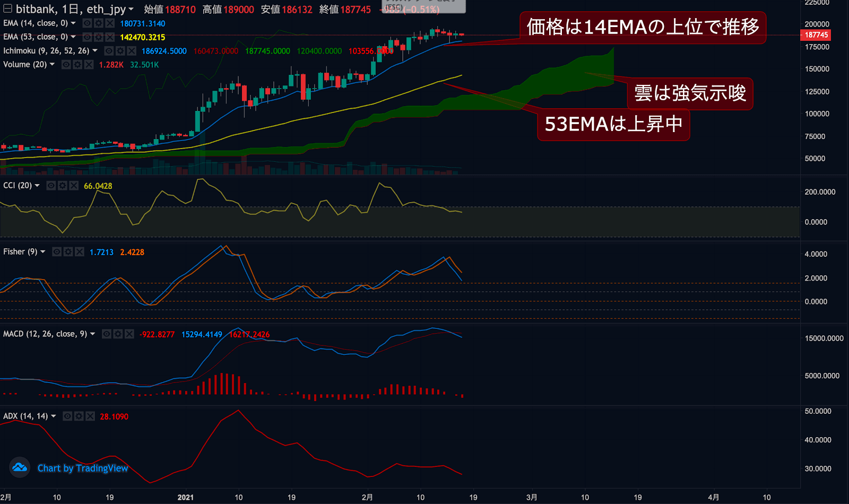Toggle visibility of the Ichimoku cloud
This screenshot has width=849, height=504.
[x=109, y=51]
